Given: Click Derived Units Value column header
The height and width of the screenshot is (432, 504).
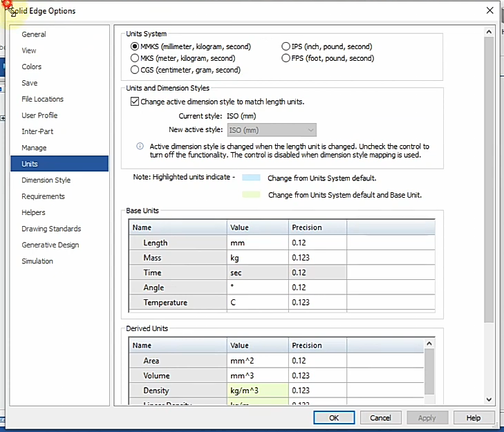Looking at the screenshot, I should pyautogui.click(x=257, y=345).
